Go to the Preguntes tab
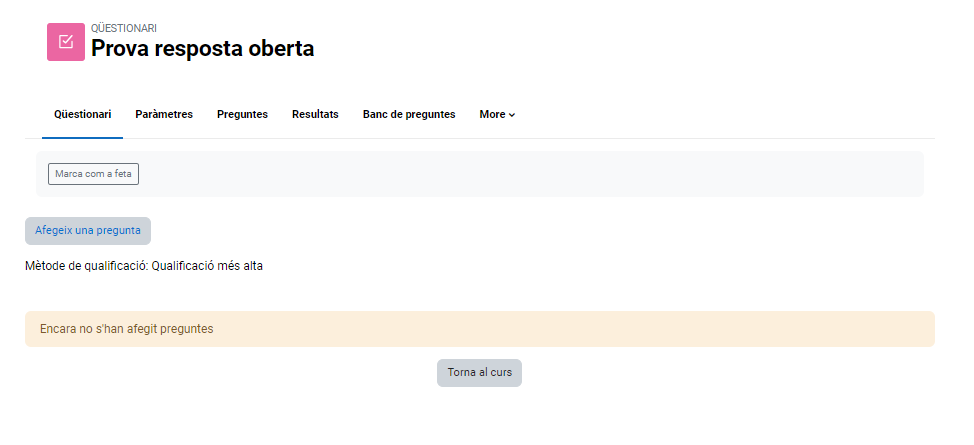Image resolution: width=974 pixels, height=445 pixels. tap(242, 114)
